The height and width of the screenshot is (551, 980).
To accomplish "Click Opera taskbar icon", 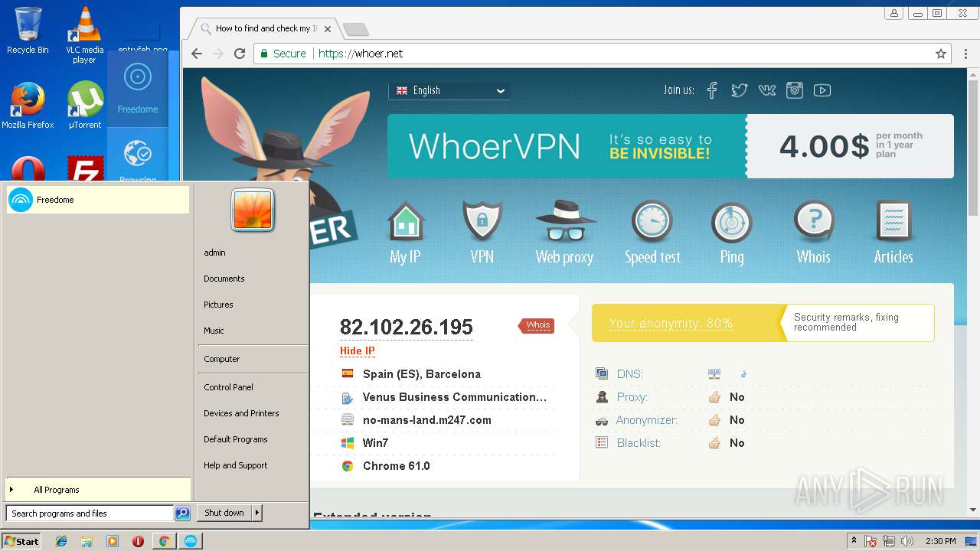I will tap(138, 541).
